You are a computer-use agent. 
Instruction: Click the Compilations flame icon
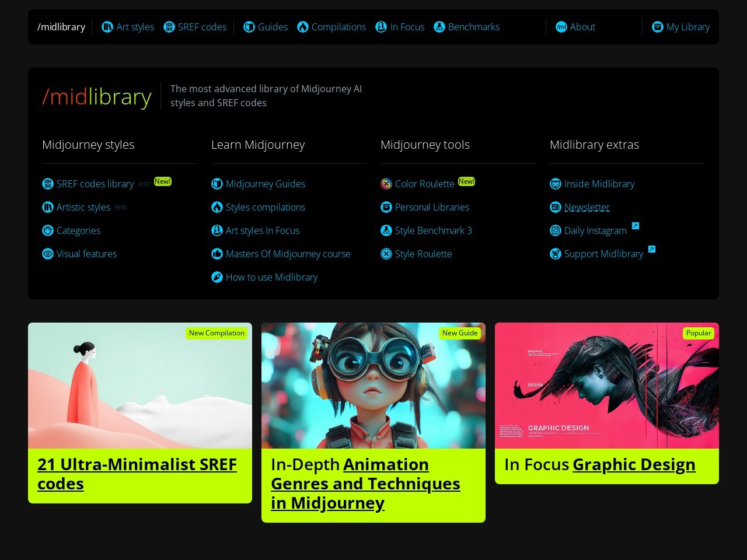pos(303,27)
